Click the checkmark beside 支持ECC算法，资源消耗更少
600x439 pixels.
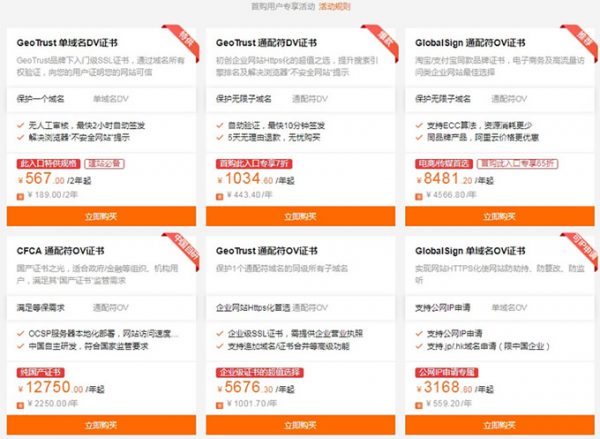tap(419, 125)
